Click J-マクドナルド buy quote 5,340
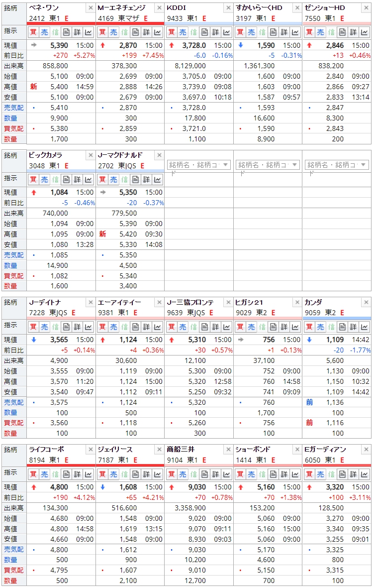This screenshot has height=588, width=374. pyautogui.click(x=128, y=276)
